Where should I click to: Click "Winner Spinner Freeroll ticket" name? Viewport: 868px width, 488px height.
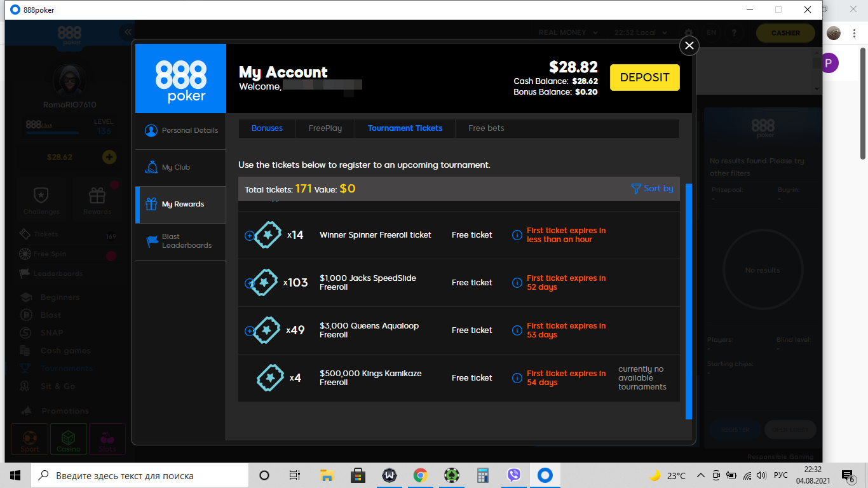click(x=376, y=235)
